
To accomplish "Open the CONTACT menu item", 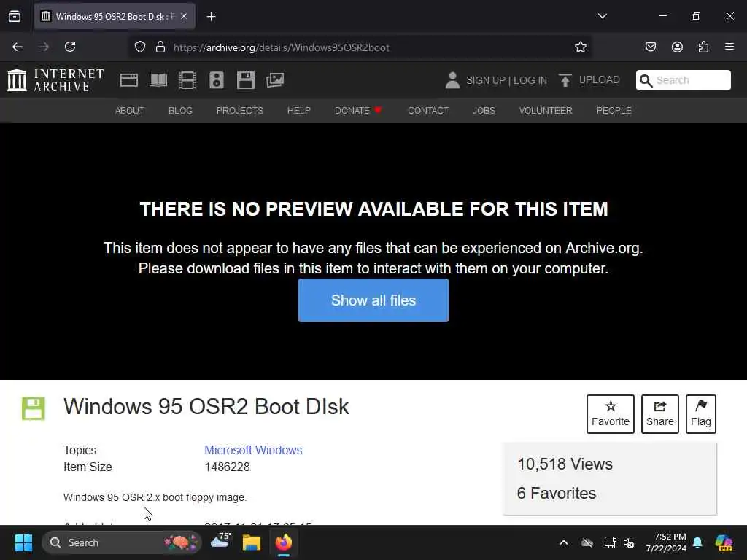I will tap(428, 111).
